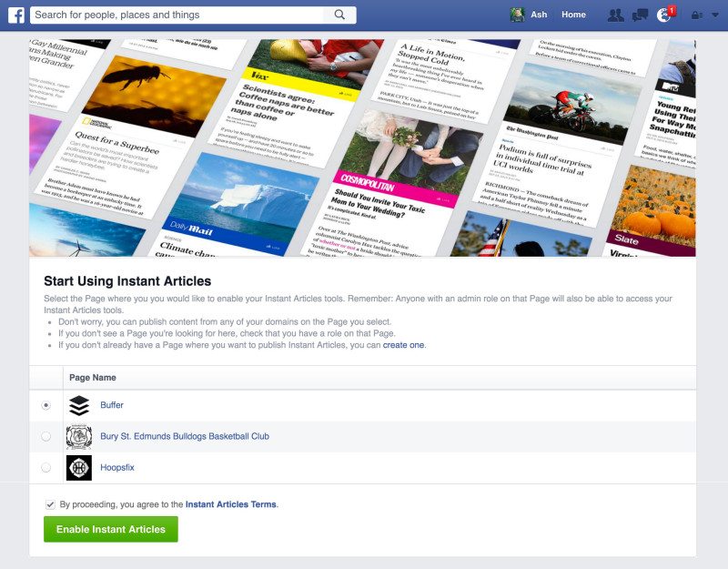Click the Buffer page logo
This screenshot has width=728, height=569.
tap(78, 406)
